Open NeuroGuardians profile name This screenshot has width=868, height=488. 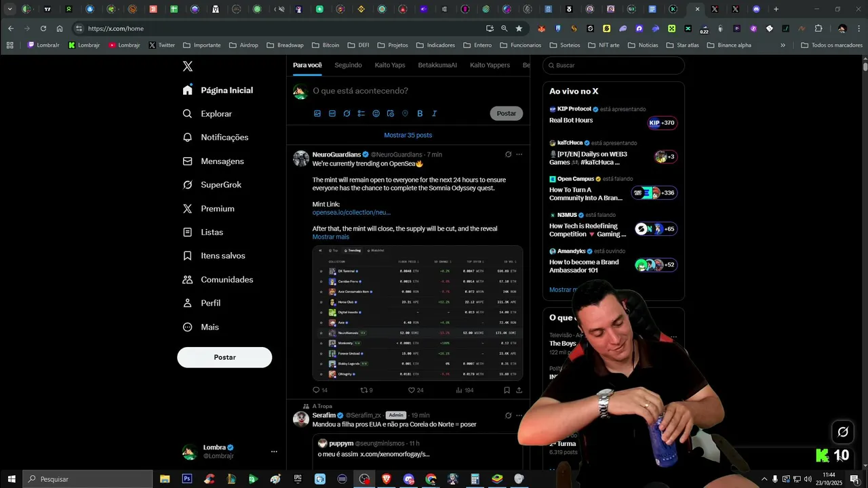point(336,155)
